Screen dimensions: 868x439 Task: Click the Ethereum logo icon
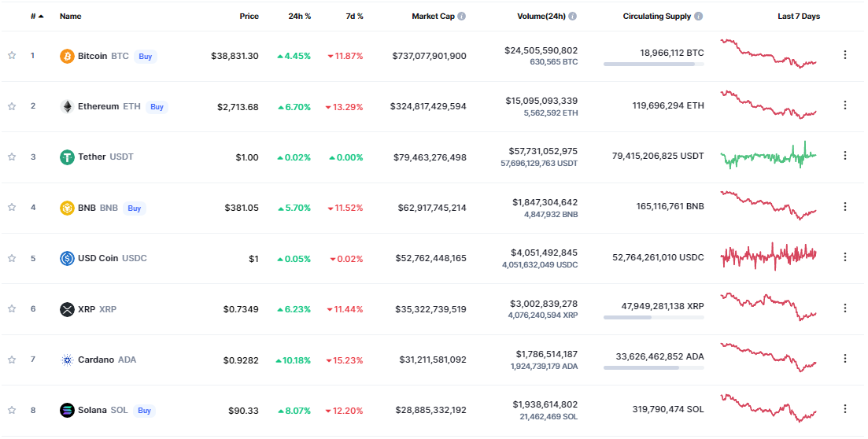point(67,106)
